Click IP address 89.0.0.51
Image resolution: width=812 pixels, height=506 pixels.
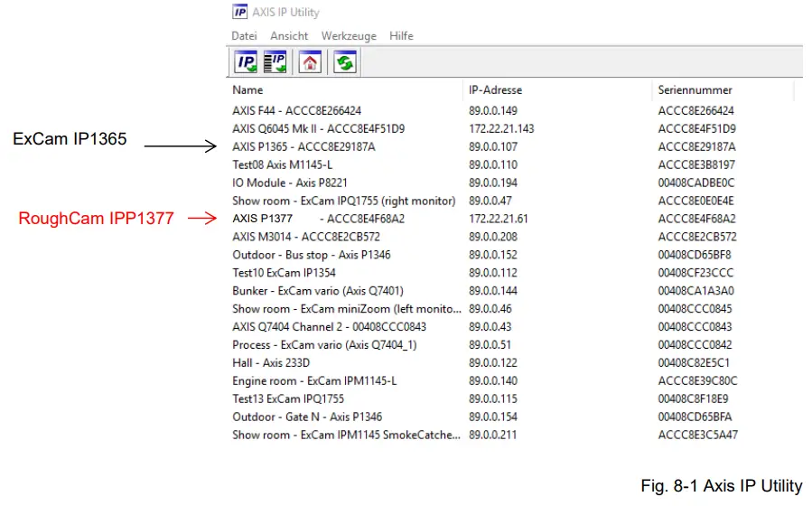click(x=490, y=345)
